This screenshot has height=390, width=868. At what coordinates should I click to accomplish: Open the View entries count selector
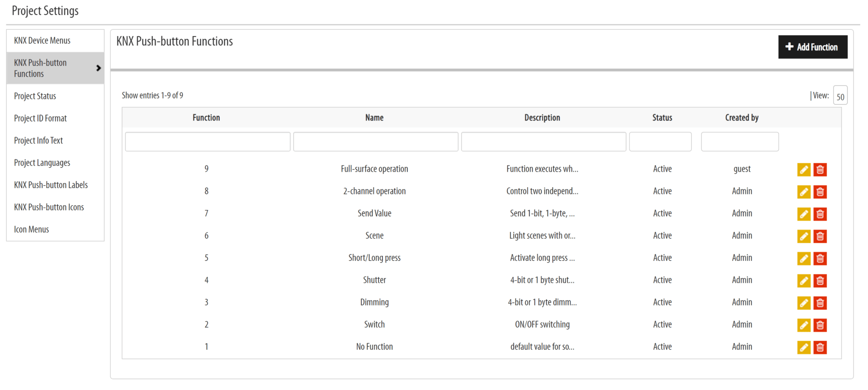pyautogui.click(x=840, y=95)
